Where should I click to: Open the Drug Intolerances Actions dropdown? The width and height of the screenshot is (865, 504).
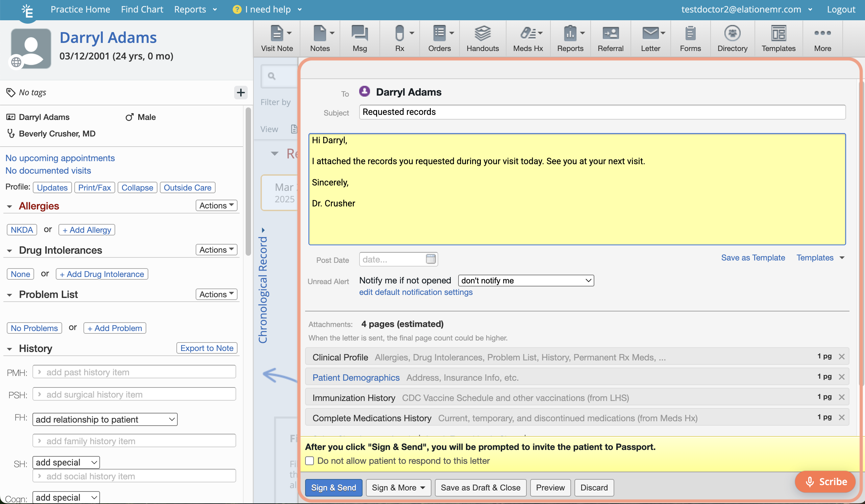(216, 249)
